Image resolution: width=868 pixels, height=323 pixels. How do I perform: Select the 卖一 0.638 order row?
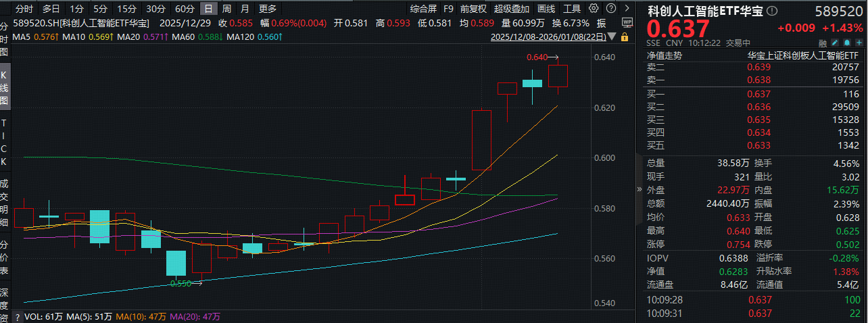coord(752,80)
